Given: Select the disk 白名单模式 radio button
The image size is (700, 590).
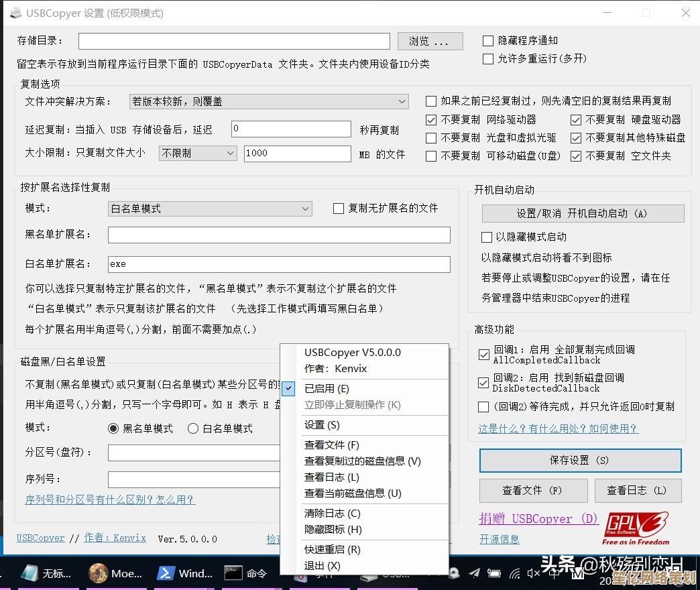Looking at the screenshot, I should tap(193, 428).
